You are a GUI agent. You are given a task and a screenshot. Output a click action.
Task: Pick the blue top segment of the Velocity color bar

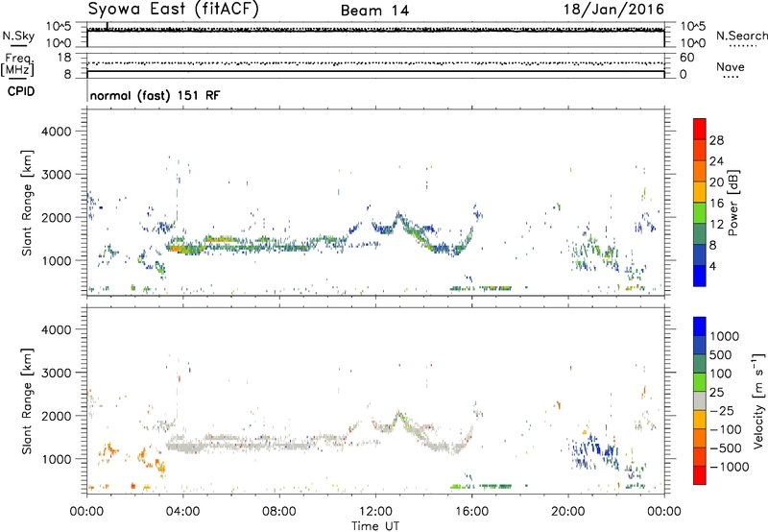tap(700, 326)
